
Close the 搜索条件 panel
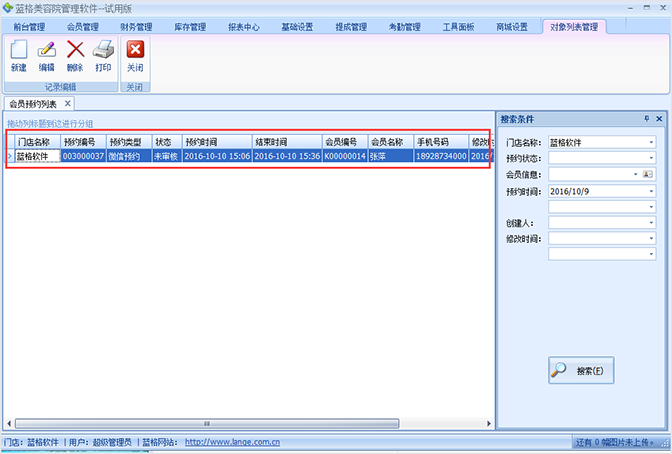tap(659, 119)
